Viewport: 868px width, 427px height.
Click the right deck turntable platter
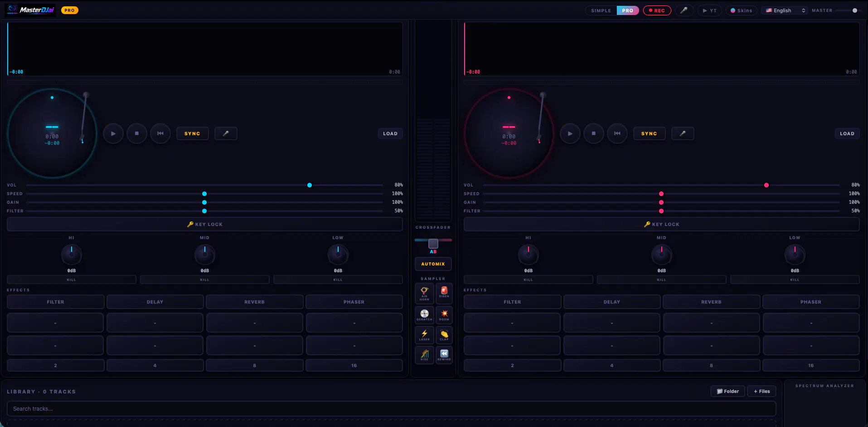tap(509, 133)
